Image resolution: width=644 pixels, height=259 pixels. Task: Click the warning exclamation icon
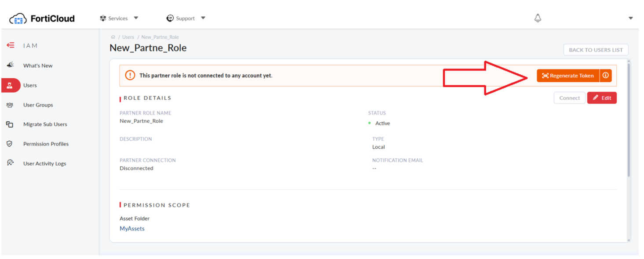[x=130, y=75]
